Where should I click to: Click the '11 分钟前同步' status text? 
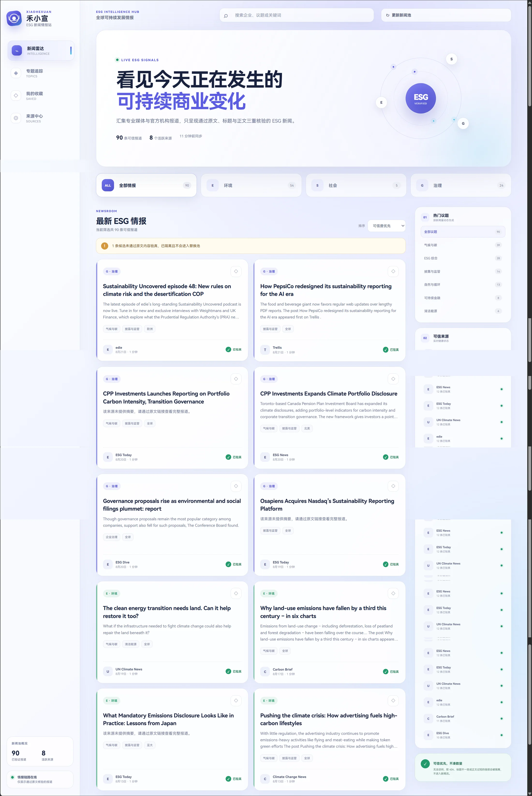pyautogui.click(x=191, y=136)
